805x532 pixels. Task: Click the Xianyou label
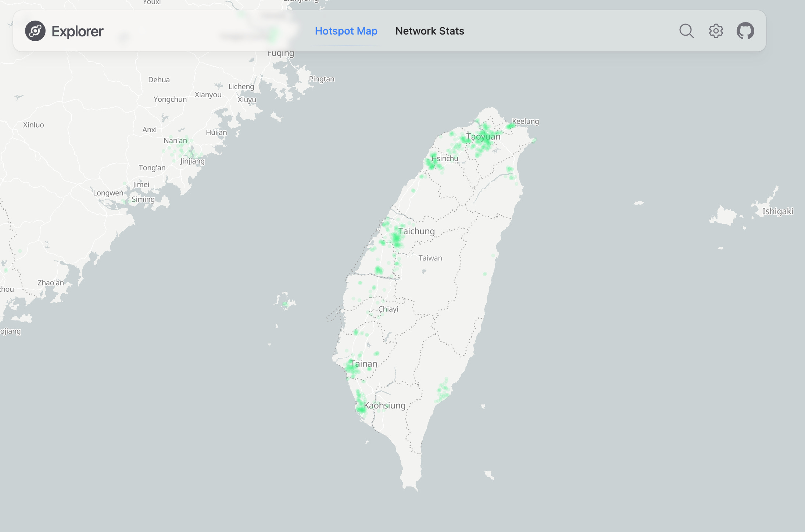208,94
